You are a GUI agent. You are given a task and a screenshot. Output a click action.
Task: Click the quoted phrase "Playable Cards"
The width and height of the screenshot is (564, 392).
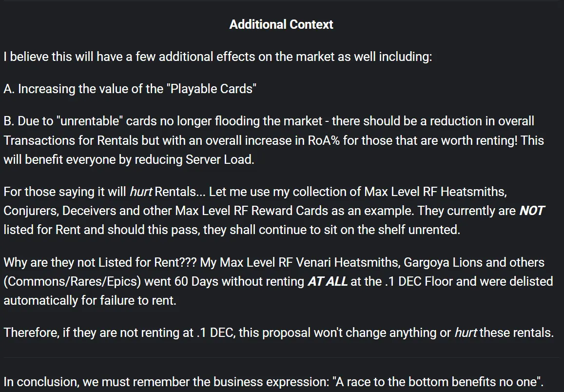click(x=212, y=89)
